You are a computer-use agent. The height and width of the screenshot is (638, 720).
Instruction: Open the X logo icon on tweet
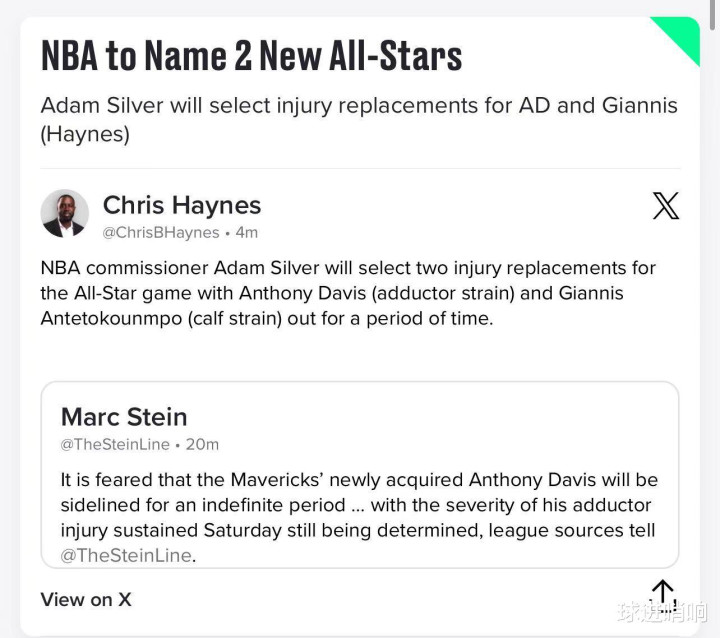coord(666,205)
